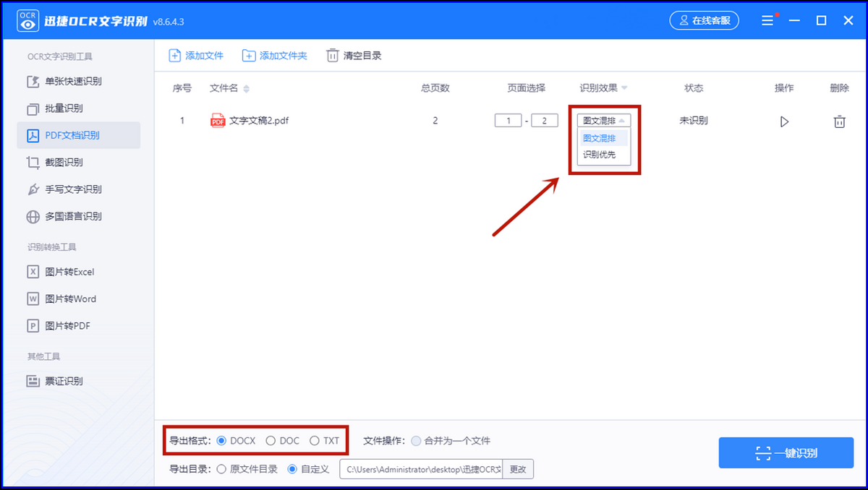Click 添加文件 label in the toolbar

tap(205, 56)
